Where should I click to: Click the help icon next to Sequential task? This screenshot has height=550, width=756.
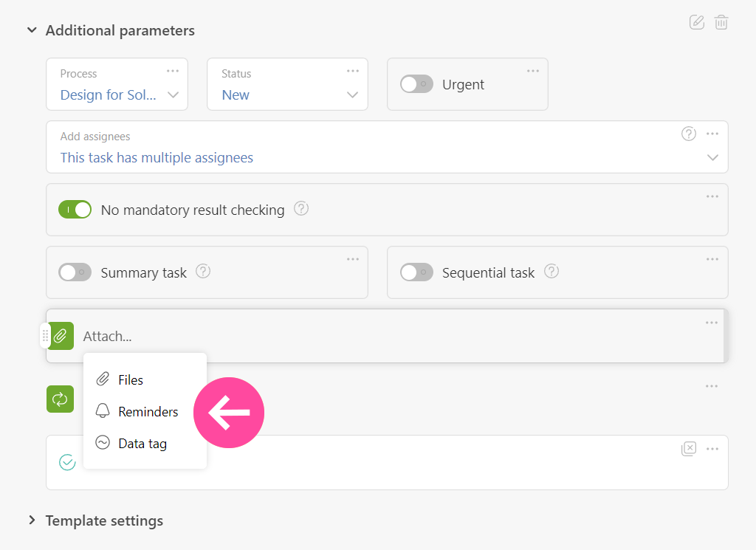tap(551, 272)
